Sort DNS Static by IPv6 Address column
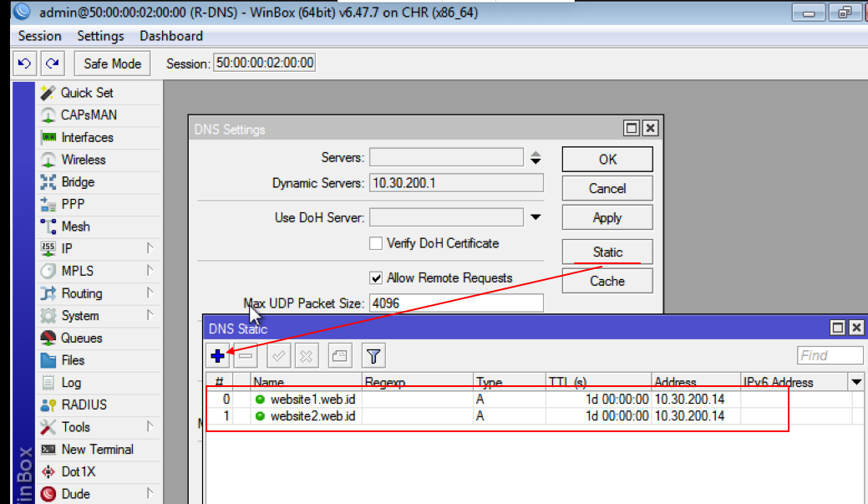Screen dimensions: 868x504 click(x=794, y=382)
